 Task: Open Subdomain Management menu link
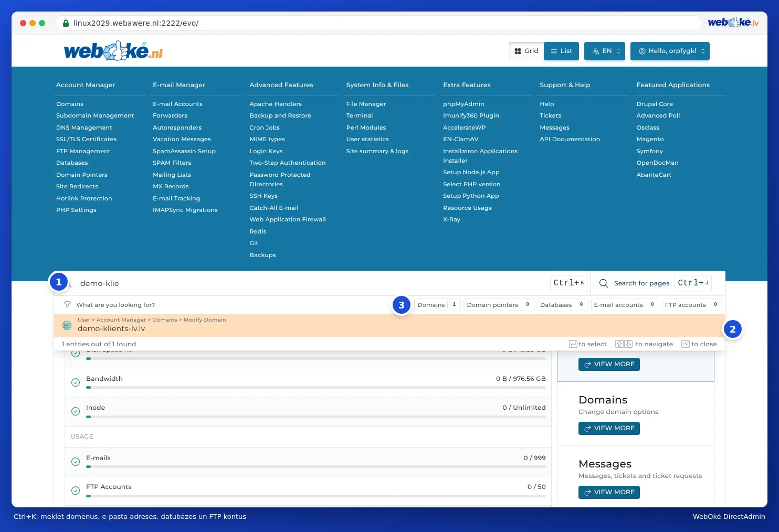[95, 115]
